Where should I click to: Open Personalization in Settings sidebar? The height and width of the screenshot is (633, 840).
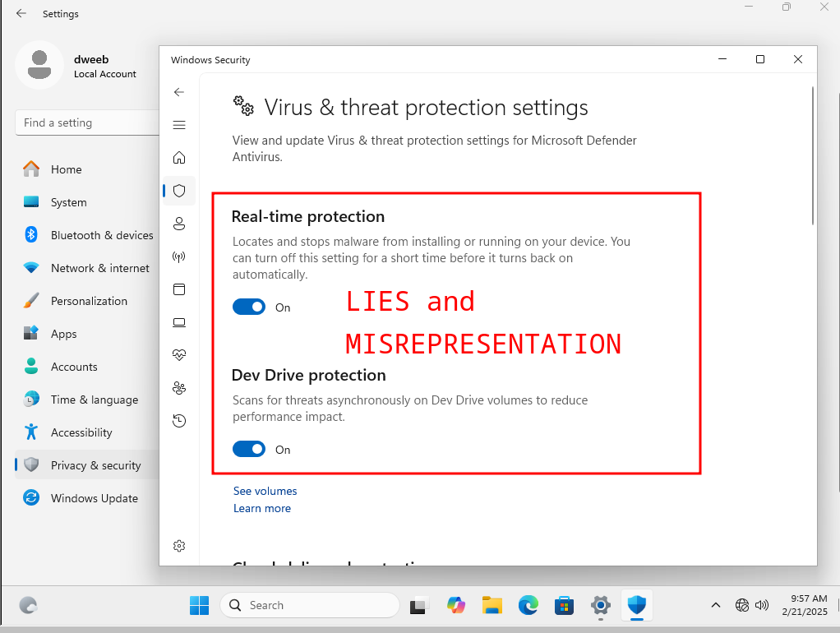tap(89, 301)
